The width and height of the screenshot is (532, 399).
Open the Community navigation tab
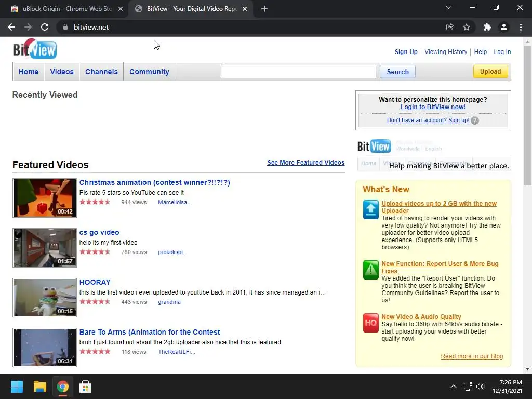pos(149,72)
